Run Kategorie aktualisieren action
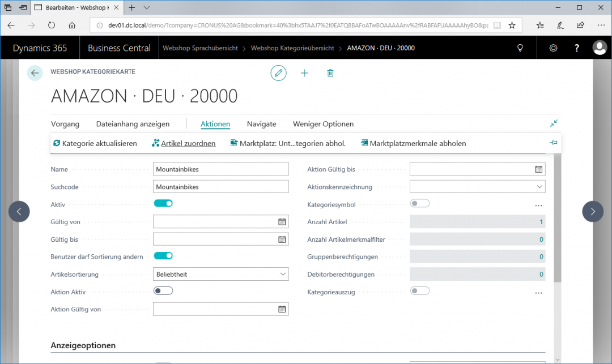Image resolution: width=612 pixels, height=364 pixels. pyautogui.click(x=95, y=143)
